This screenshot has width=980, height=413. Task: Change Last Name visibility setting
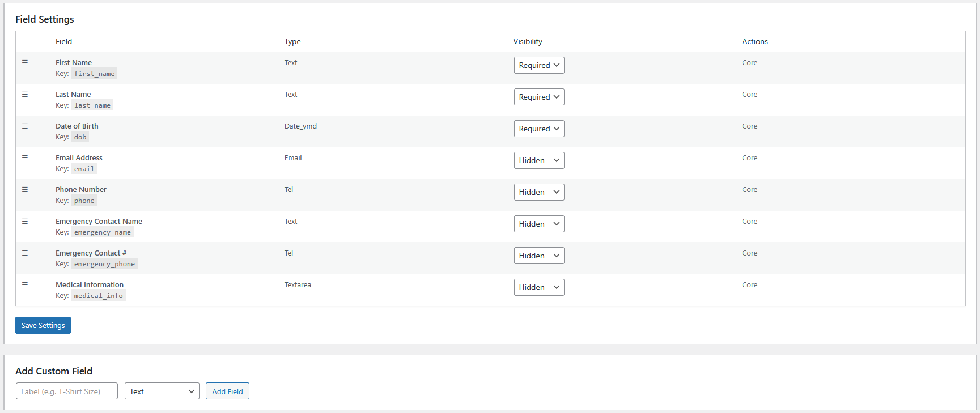click(x=538, y=97)
